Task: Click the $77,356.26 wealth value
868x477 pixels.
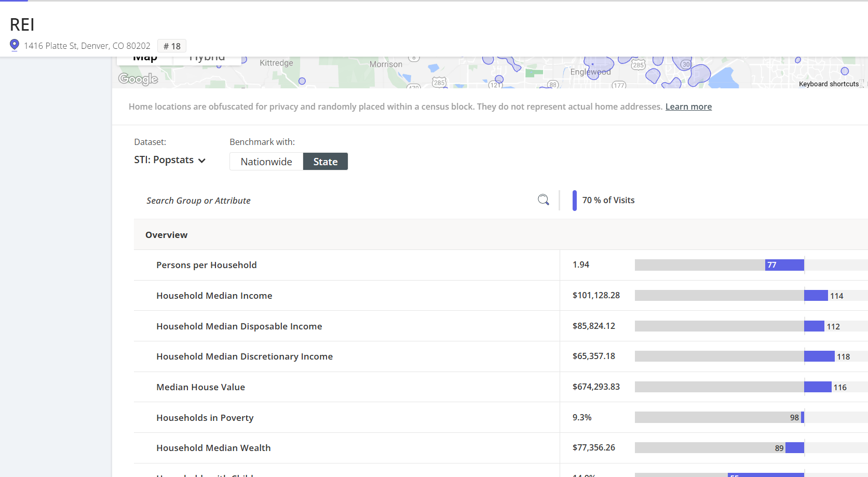Action: (x=594, y=447)
